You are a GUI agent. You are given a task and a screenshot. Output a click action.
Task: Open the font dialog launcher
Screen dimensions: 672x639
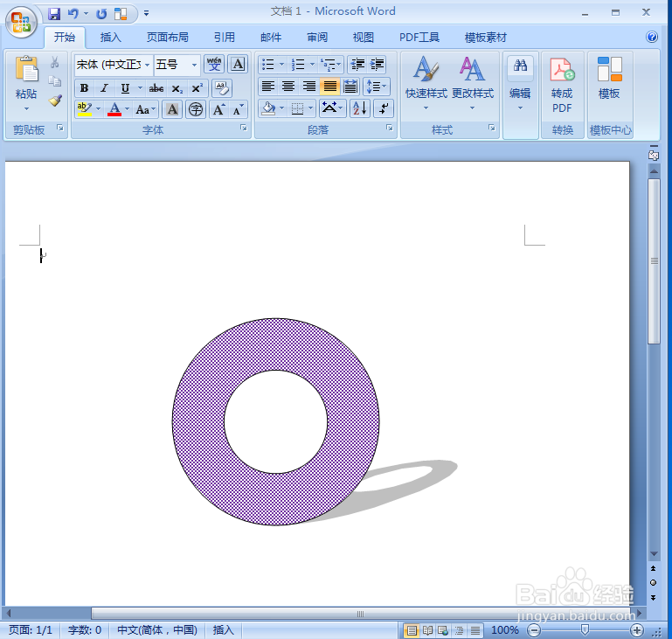coord(244,128)
